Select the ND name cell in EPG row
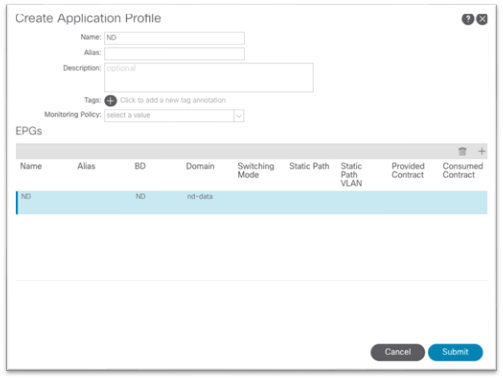The height and width of the screenshot is (379, 503). click(x=26, y=196)
